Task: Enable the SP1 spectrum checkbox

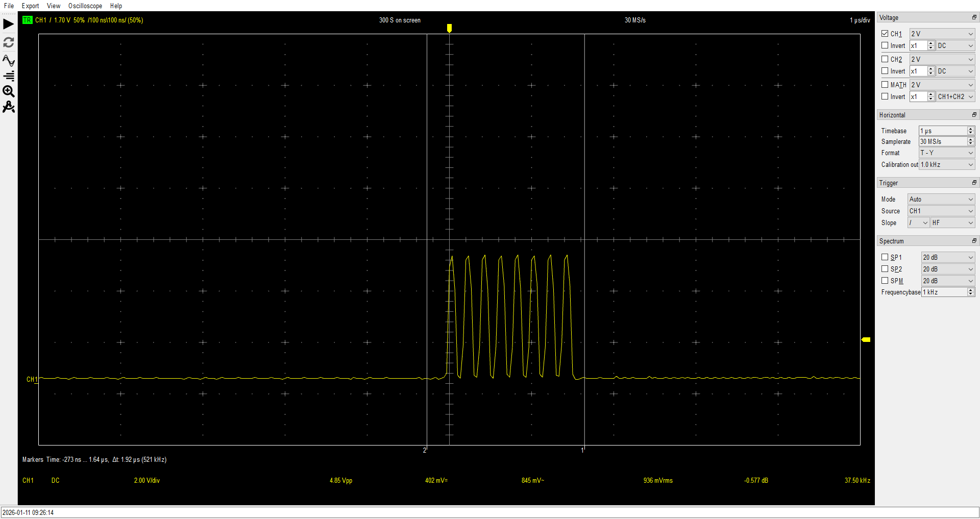Action: 885,257
